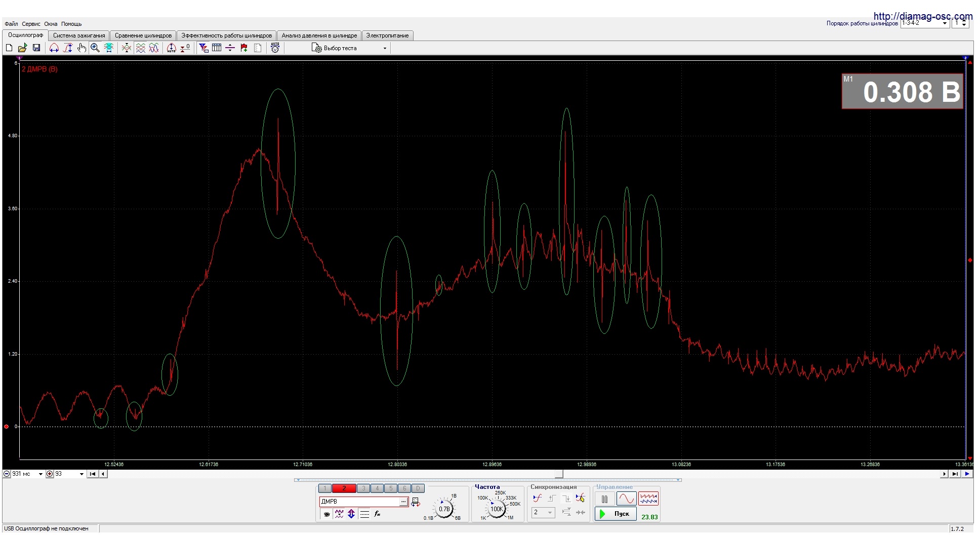Select channel 6 button
This screenshot has height=535, width=980.
point(404,488)
